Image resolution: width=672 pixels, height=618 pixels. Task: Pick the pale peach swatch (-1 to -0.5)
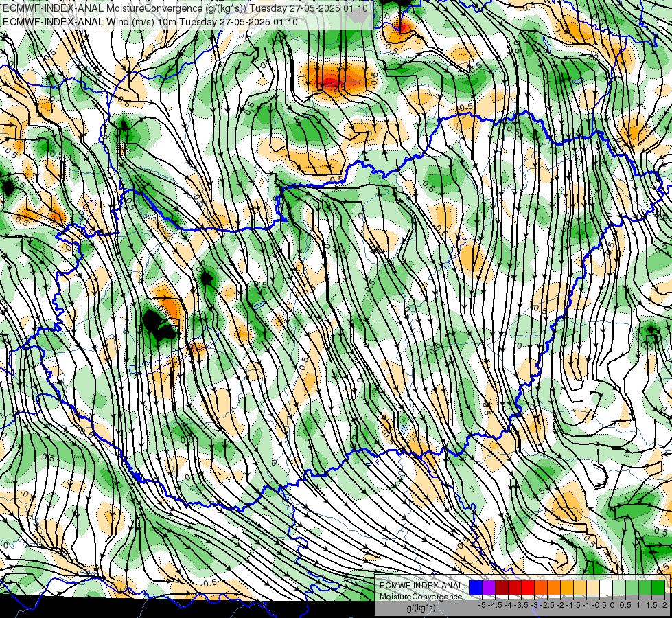[593, 587]
